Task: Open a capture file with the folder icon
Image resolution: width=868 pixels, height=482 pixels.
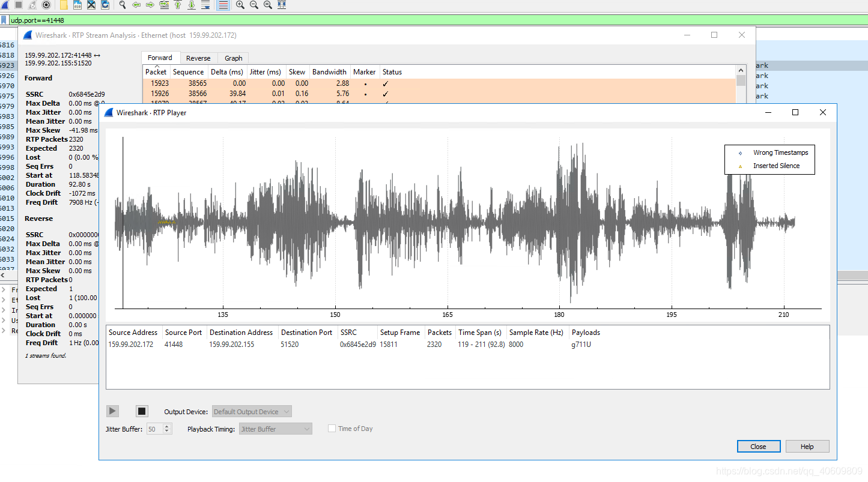Action: [64, 5]
